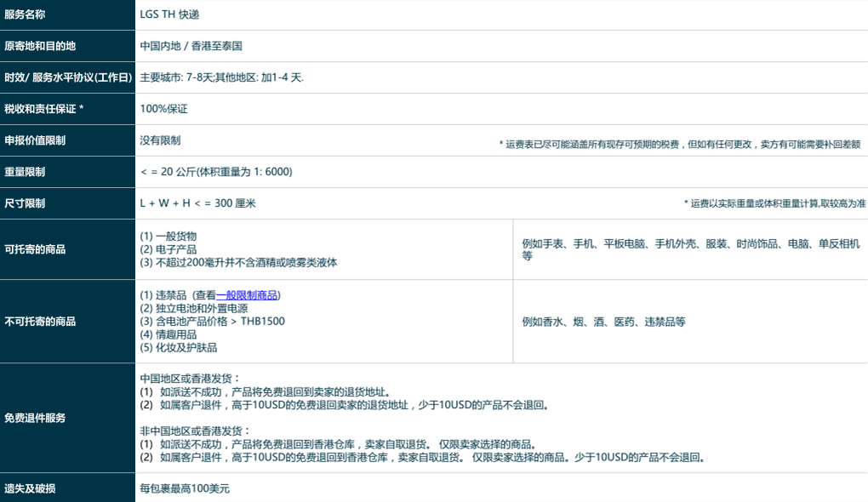The image size is (868, 502).
Task: Click the 时效/ 服务水平协议(工作日) label
Action: 67,77
